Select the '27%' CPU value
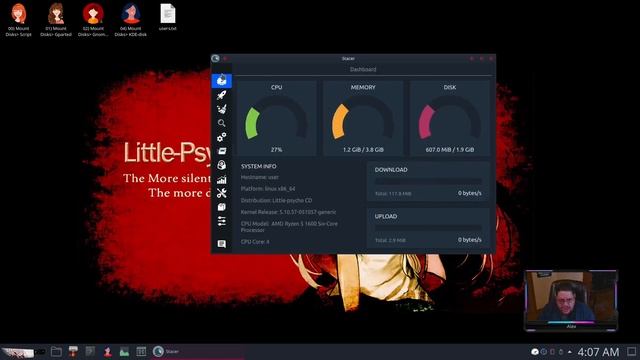Screen dimensions: 640x360 click(x=276, y=150)
